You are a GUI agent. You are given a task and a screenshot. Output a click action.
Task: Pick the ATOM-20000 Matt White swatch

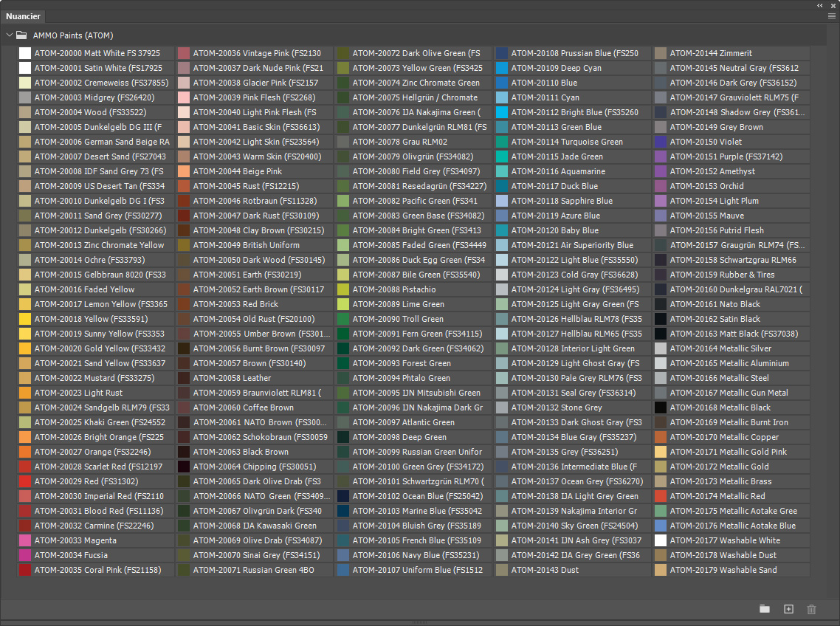(x=25, y=53)
